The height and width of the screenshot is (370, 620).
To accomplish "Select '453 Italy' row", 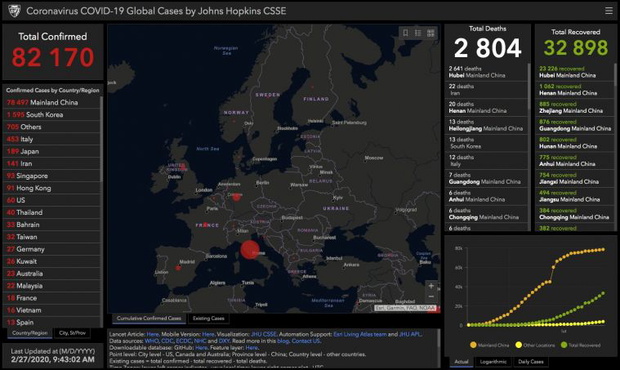I will click(52, 139).
